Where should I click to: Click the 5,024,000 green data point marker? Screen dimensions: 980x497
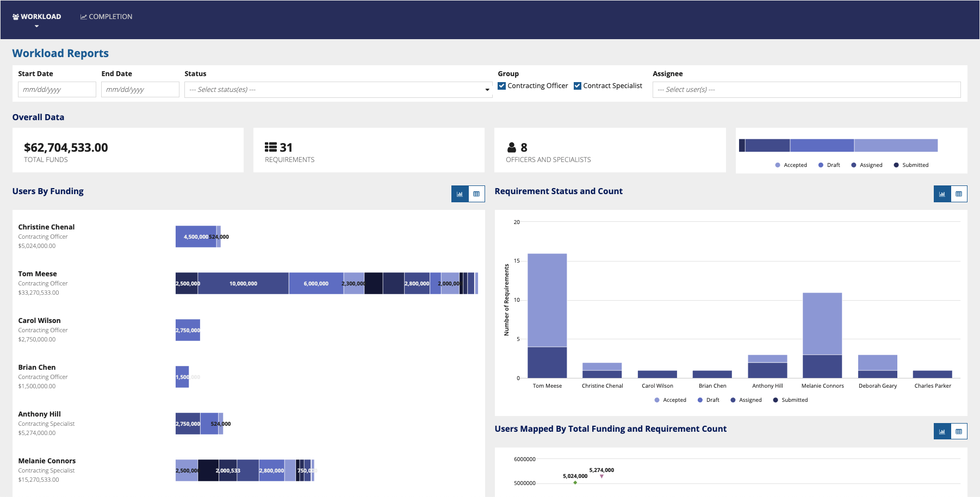click(x=575, y=482)
